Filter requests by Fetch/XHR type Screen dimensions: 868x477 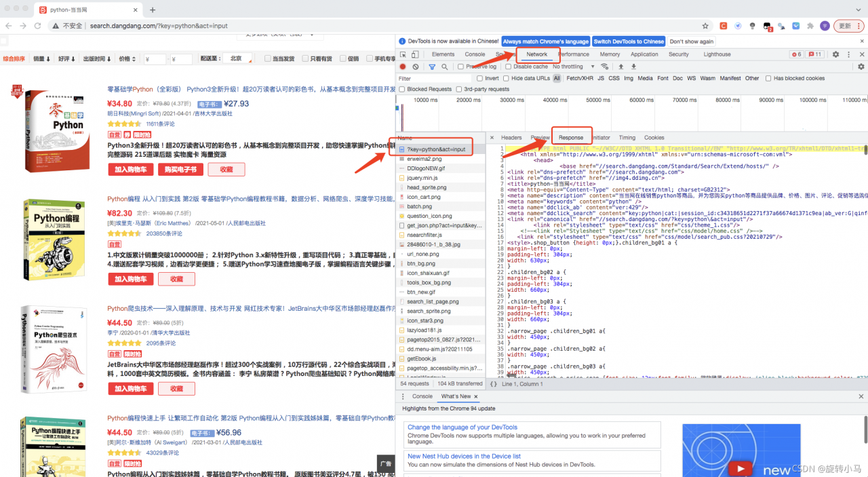click(x=580, y=79)
